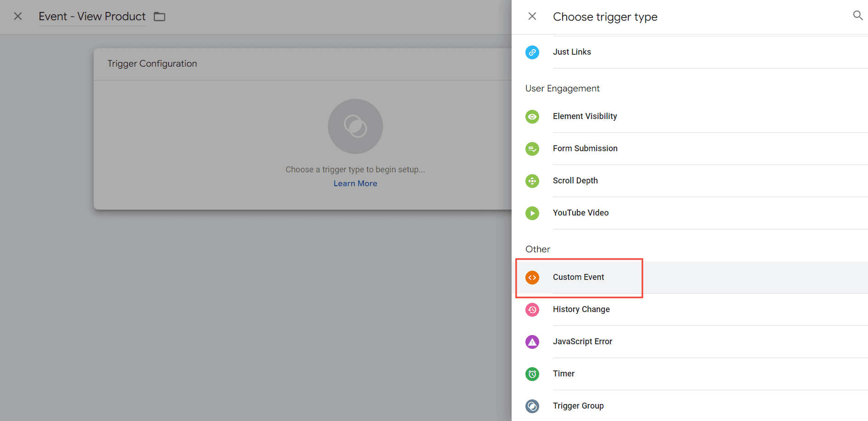
Task: Click the Just Links trigger icon
Action: (x=532, y=52)
